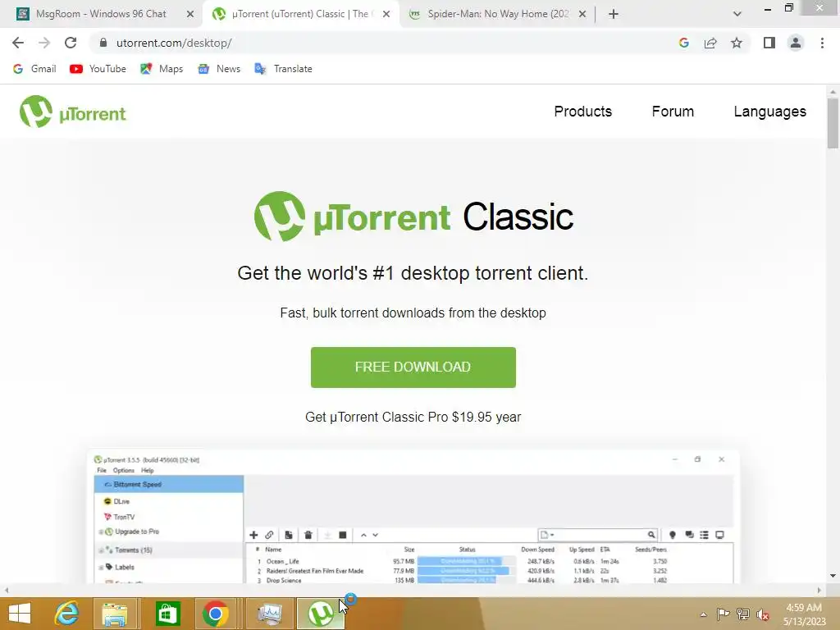
Task: Open the share page icon
Action: 710,43
